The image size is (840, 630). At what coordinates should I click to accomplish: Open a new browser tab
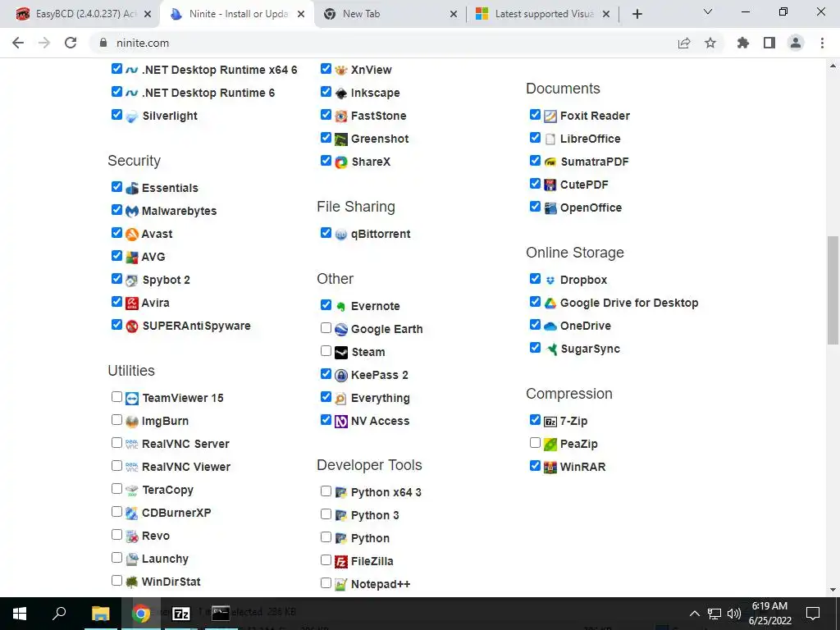[x=637, y=15]
